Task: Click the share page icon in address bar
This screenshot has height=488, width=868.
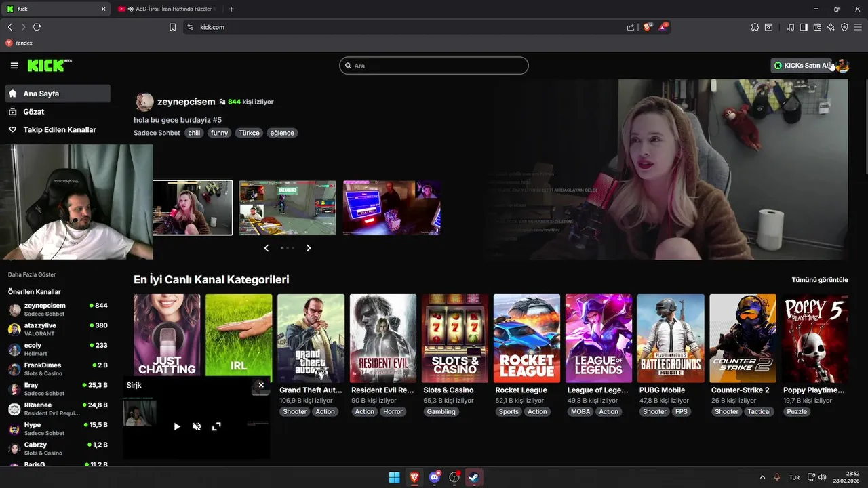Action: tap(631, 27)
